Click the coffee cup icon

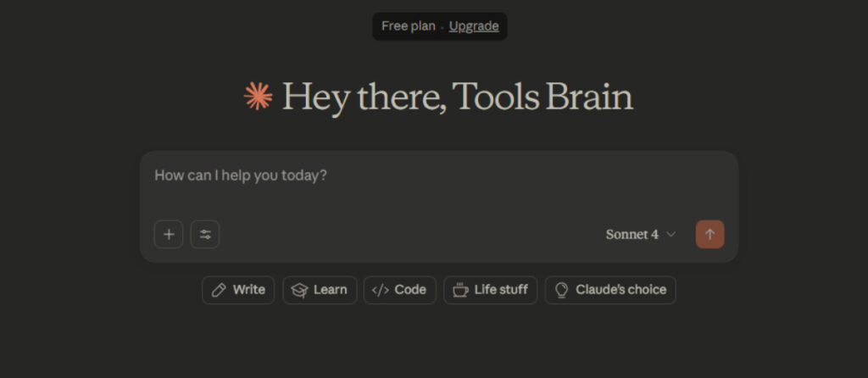click(x=460, y=290)
